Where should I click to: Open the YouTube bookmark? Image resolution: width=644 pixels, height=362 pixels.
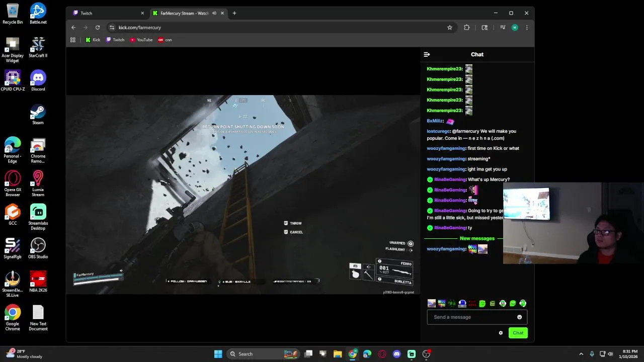tap(141, 40)
